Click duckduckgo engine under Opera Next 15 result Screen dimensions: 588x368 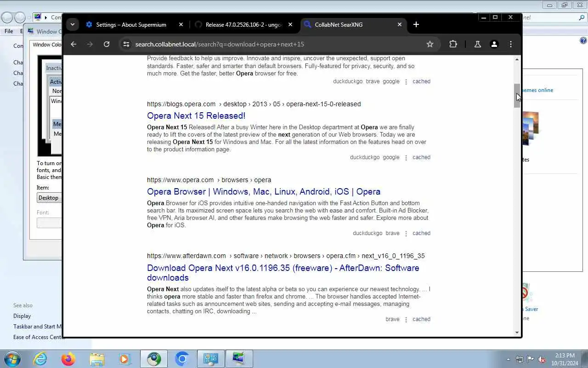(x=365, y=157)
